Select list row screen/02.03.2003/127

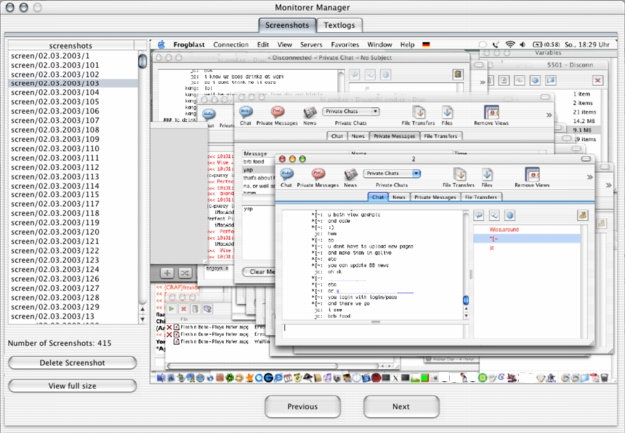73,288
